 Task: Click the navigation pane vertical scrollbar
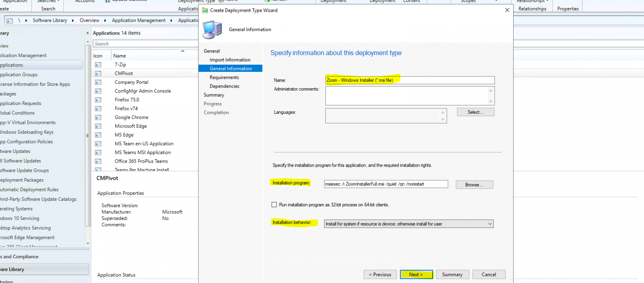point(88,135)
